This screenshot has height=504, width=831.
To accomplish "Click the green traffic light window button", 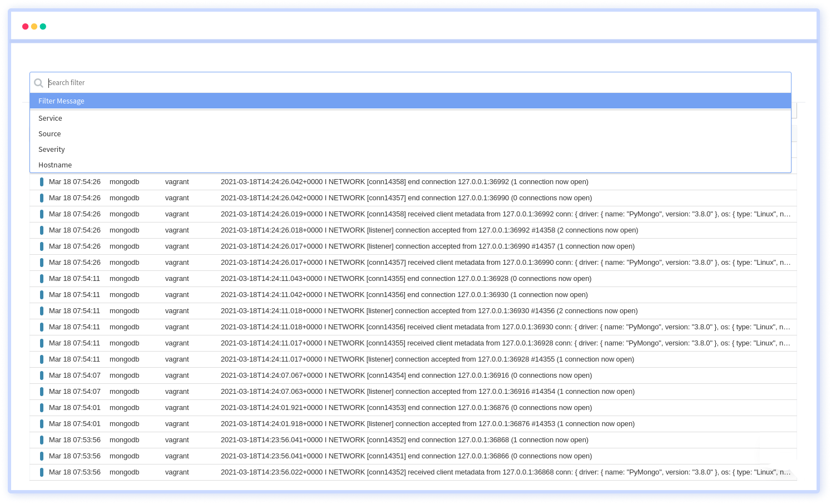I will point(43,26).
